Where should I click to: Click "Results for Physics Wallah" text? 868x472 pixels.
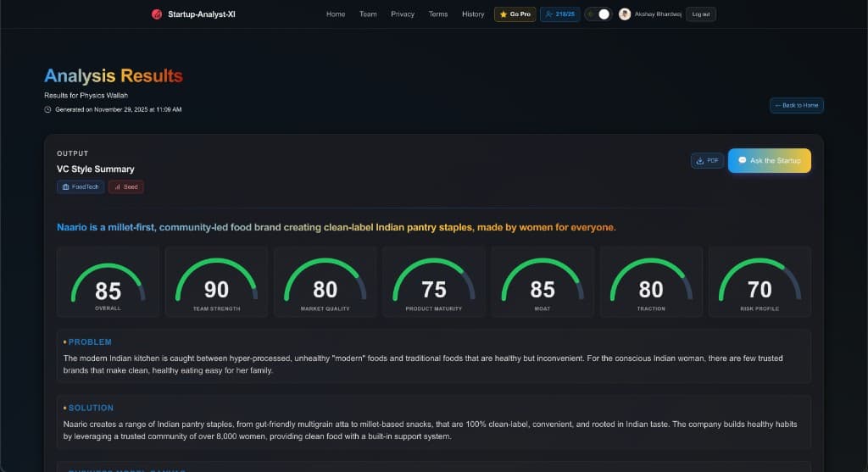86,95
